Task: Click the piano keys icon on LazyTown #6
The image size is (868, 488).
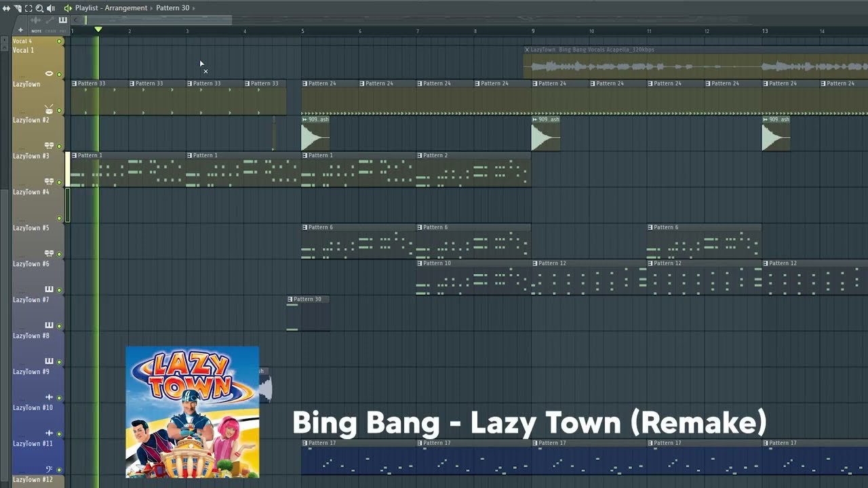Action: 49,289
